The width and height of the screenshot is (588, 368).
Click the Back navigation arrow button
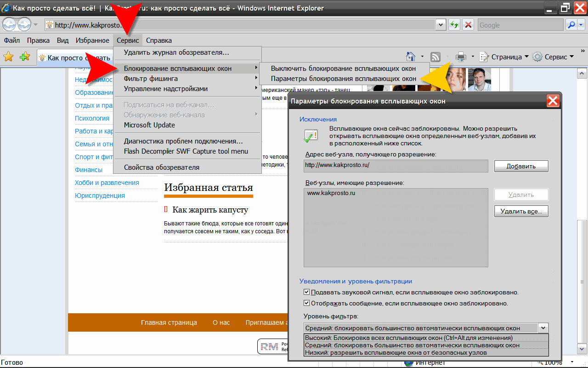tap(10, 24)
